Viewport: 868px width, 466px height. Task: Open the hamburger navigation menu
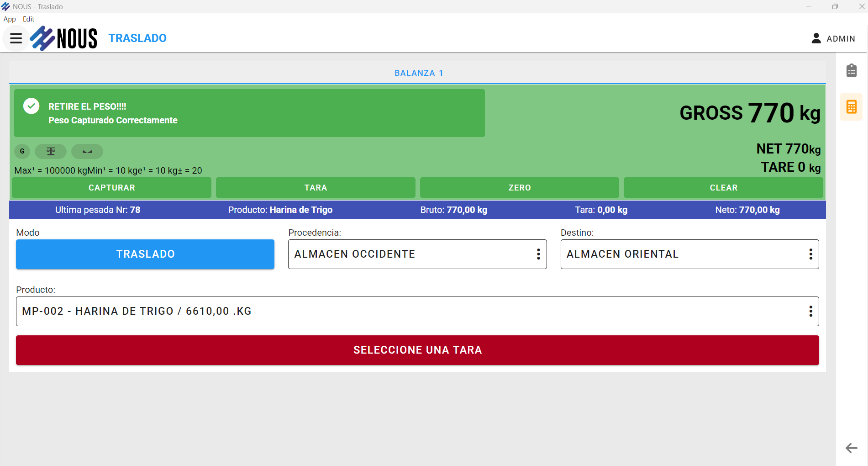point(16,38)
